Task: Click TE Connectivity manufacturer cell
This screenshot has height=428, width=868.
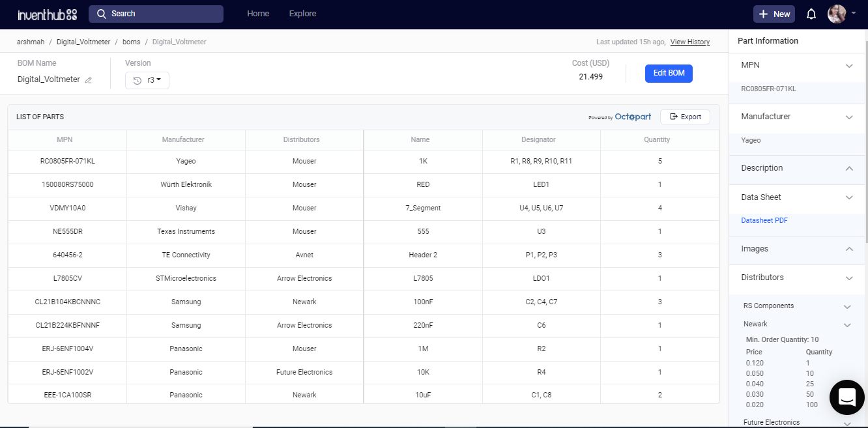Action: [x=186, y=255]
